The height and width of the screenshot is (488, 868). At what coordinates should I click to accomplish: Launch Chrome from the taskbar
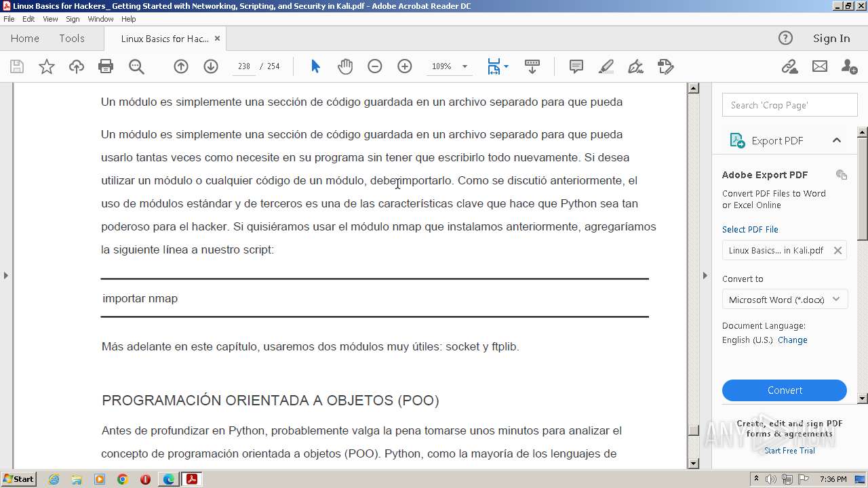(123, 479)
